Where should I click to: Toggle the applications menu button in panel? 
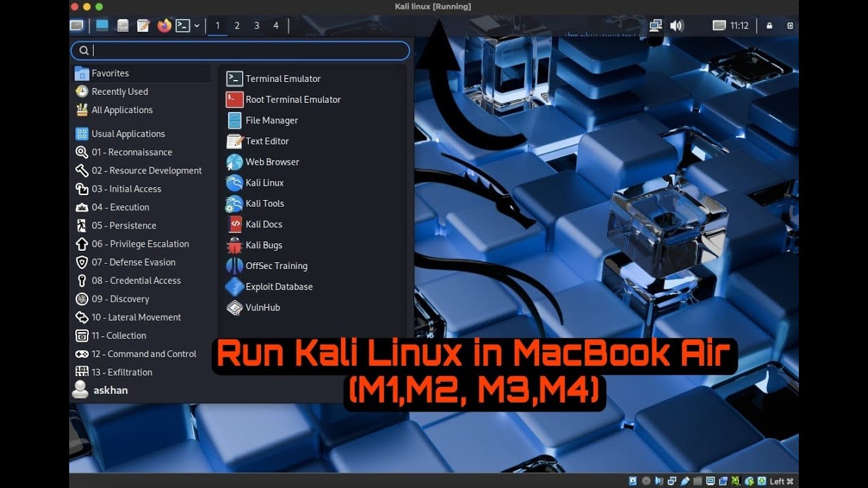pos(76,26)
